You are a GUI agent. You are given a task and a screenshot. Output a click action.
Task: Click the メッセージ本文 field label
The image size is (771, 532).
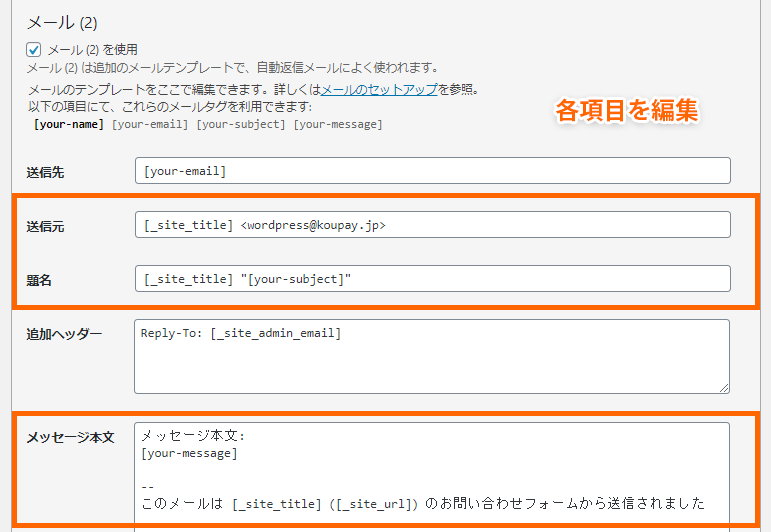[x=70, y=437]
